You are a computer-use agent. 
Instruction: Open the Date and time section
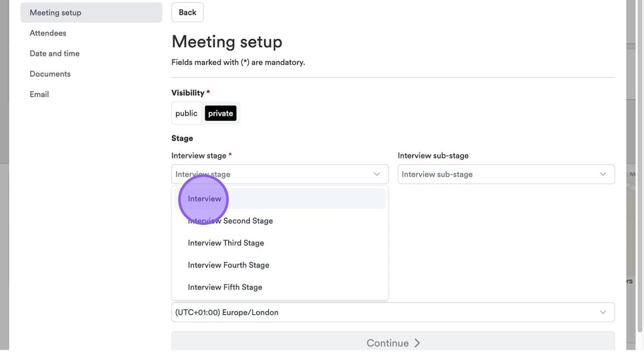click(54, 53)
